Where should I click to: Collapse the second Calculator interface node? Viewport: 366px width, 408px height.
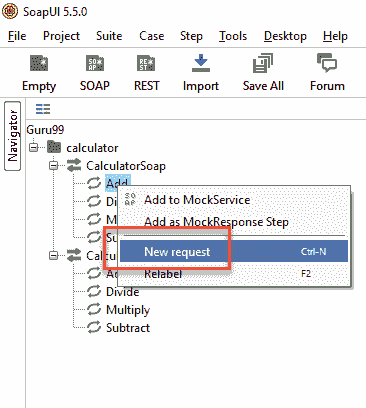(53, 255)
